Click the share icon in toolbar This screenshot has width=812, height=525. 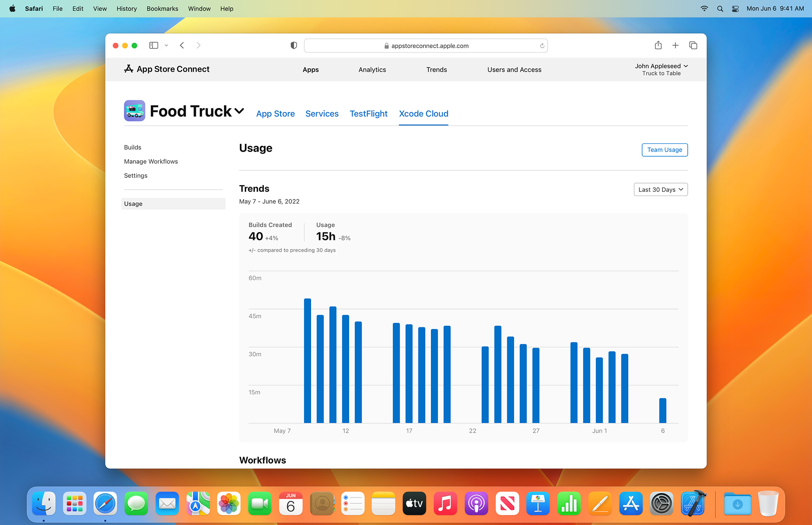click(658, 46)
